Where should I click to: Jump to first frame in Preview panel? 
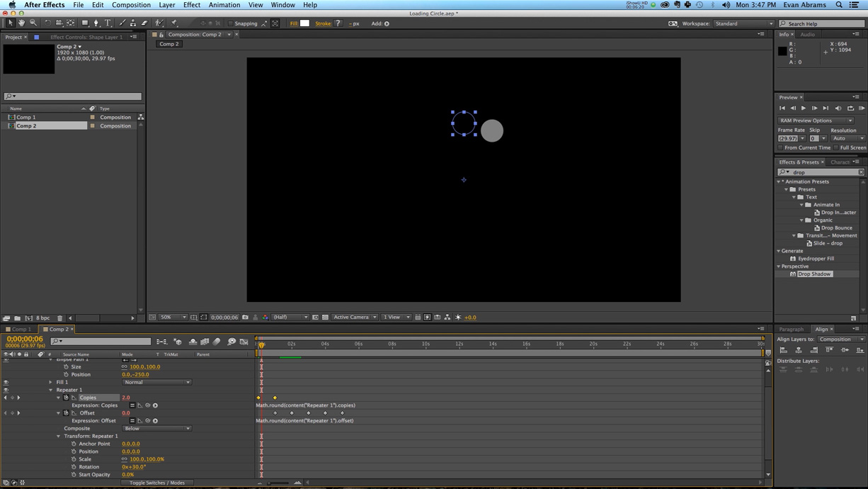coord(782,108)
